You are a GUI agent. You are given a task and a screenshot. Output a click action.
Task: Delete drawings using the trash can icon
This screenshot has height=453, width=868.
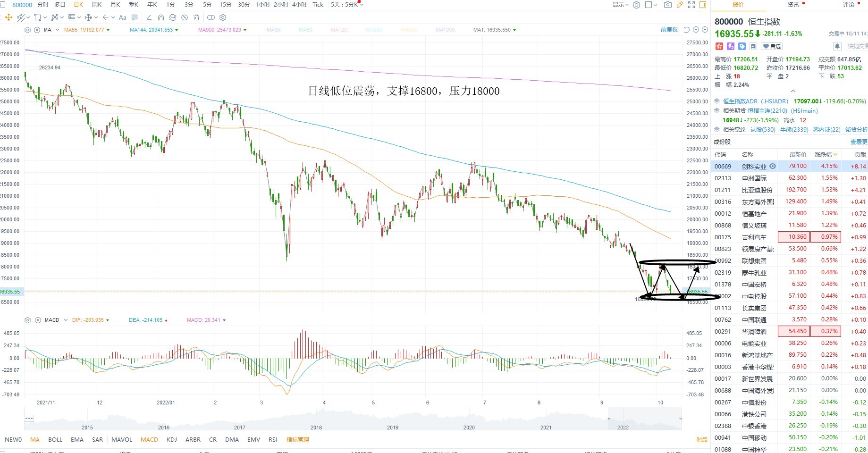[196, 17]
